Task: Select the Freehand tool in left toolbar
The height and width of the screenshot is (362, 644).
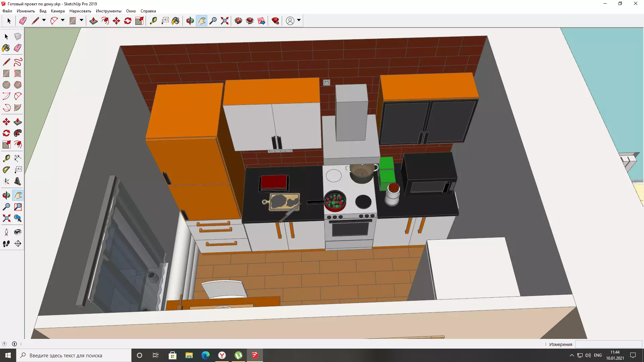Action: tap(18, 62)
